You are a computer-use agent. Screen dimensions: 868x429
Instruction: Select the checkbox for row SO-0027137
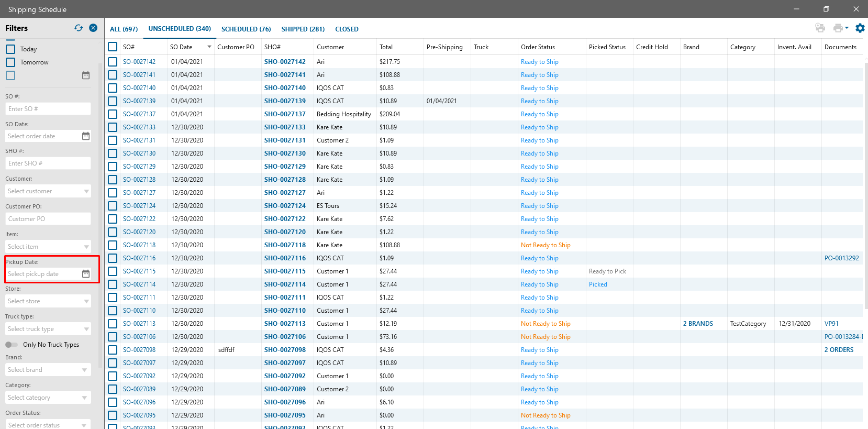coord(113,114)
